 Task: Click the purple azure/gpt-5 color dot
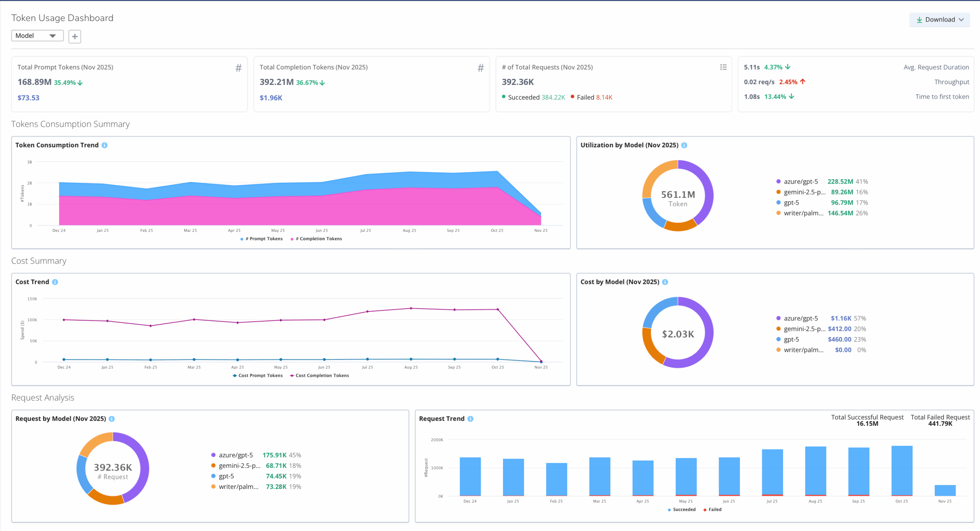(x=779, y=181)
